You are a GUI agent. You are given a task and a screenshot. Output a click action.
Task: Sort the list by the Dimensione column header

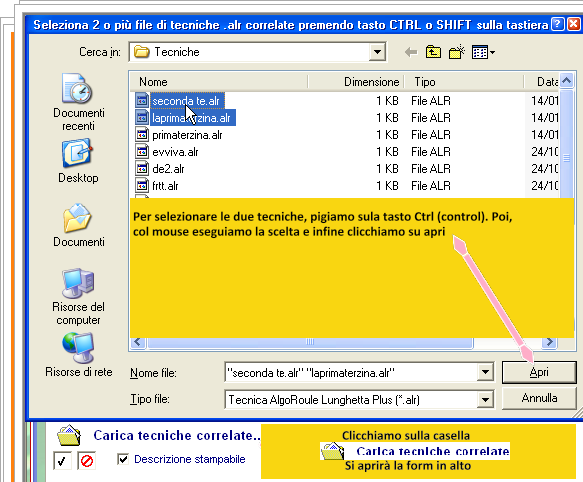point(356,82)
